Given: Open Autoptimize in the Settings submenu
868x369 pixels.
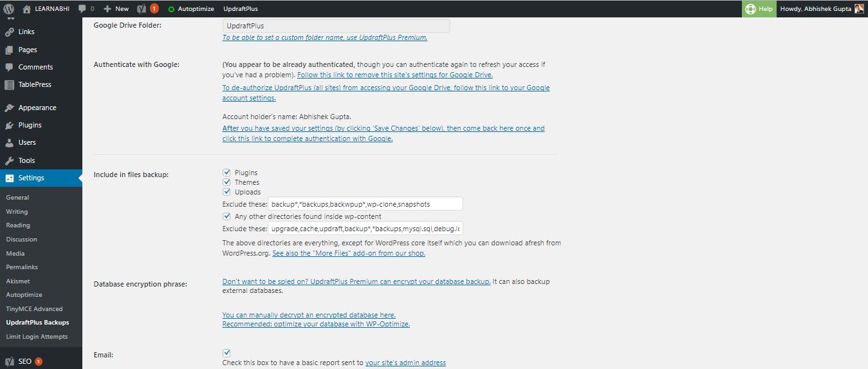Looking at the screenshot, I should [x=24, y=295].
